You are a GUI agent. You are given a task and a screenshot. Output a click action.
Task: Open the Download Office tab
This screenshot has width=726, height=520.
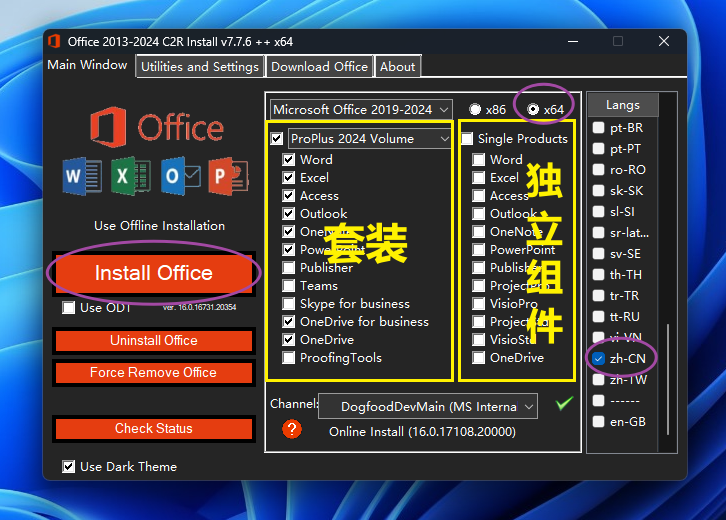coord(319,67)
